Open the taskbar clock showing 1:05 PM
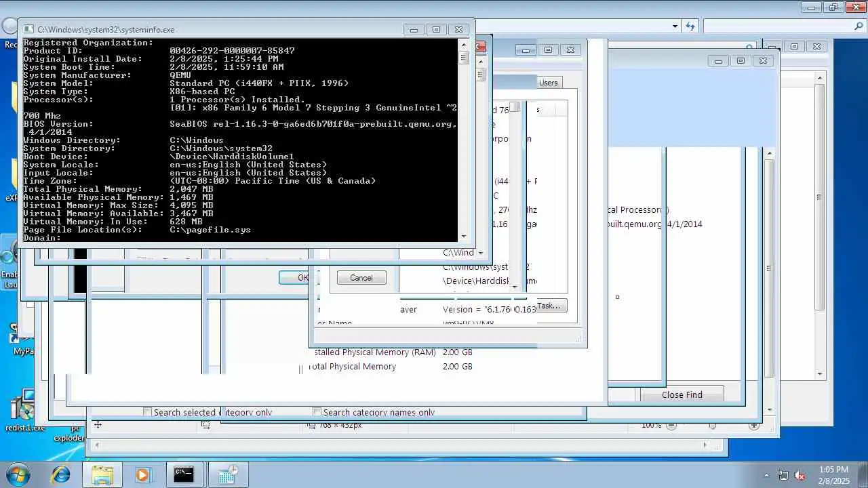This screenshot has height=488, width=868. point(833,474)
